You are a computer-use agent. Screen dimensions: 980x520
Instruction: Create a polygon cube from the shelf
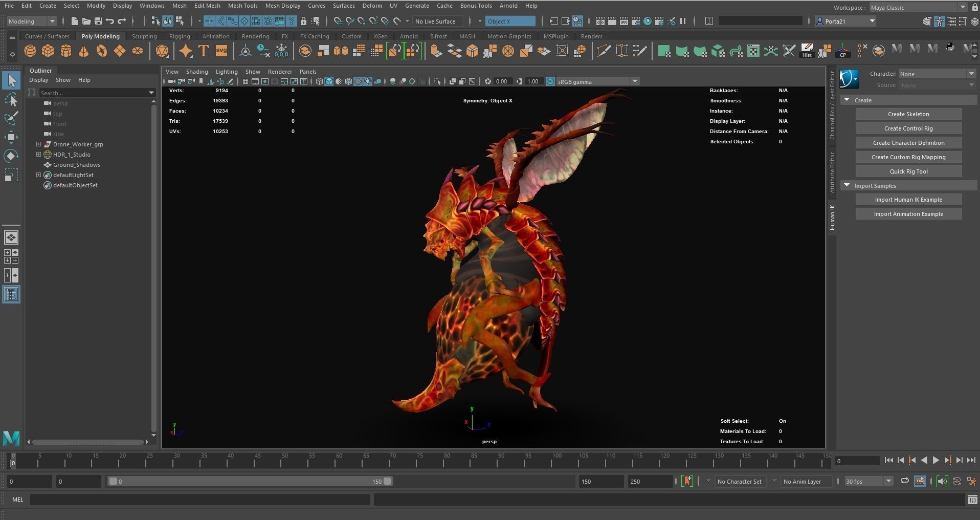pos(48,51)
